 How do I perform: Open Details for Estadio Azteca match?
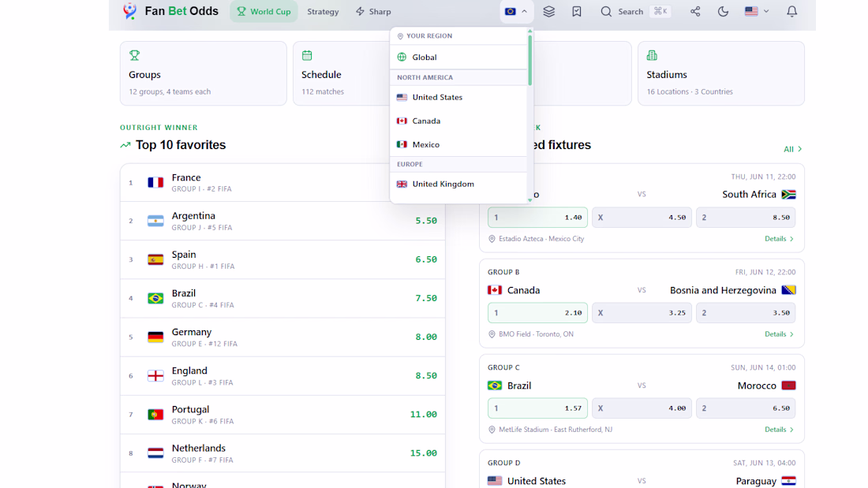[780, 239]
